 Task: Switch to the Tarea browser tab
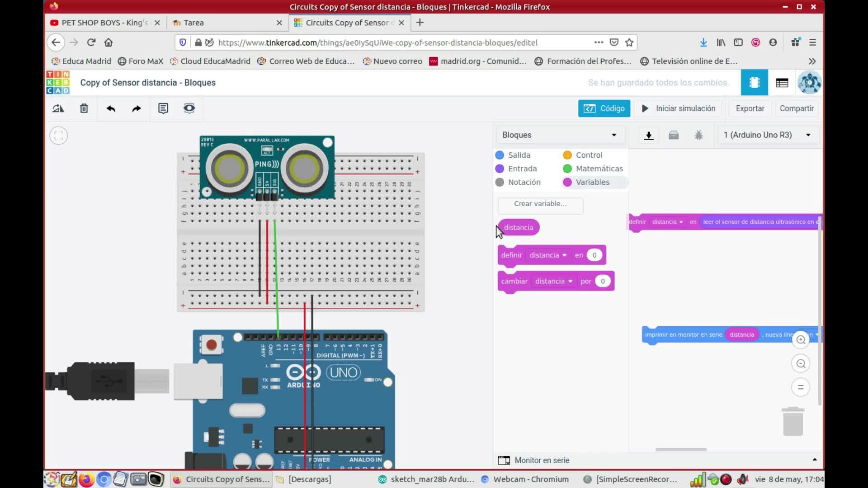point(194,23)
